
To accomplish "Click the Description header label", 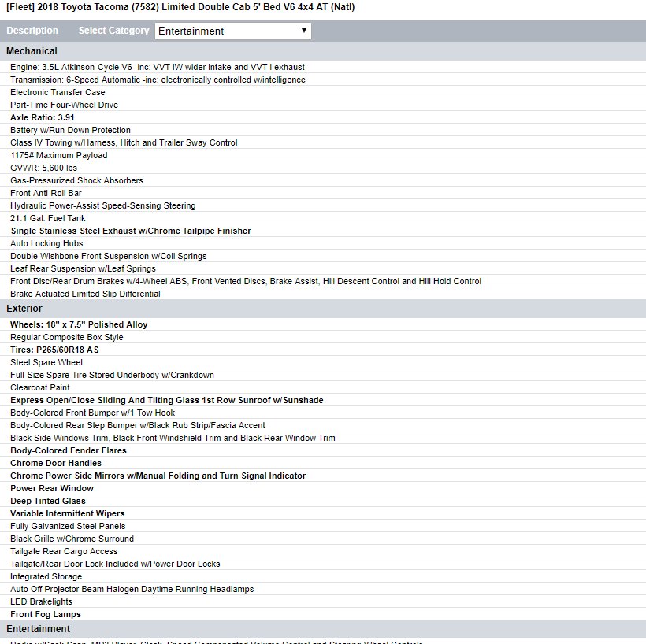I will pos(32,31).
